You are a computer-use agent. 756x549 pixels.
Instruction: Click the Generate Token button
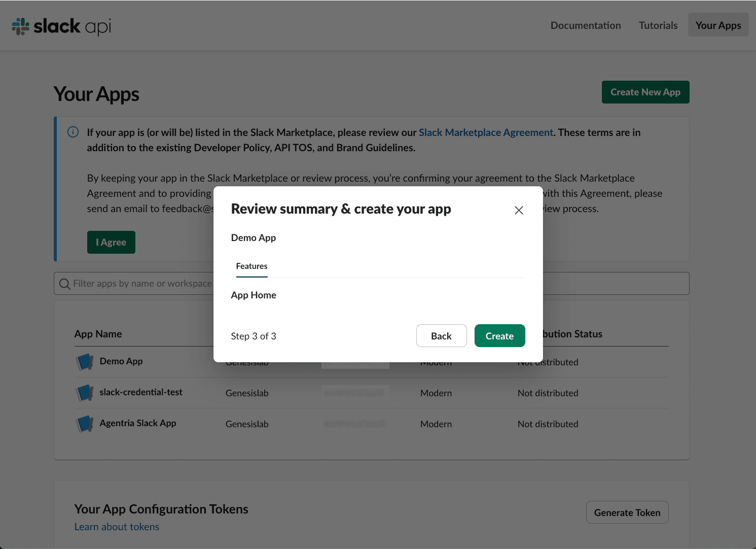coord(627,512)
